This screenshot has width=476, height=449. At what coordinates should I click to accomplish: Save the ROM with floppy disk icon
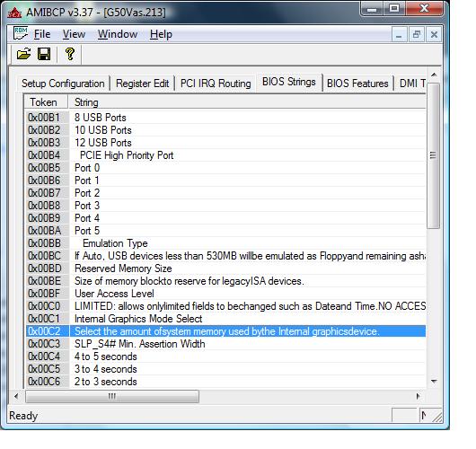coord(44,54)
